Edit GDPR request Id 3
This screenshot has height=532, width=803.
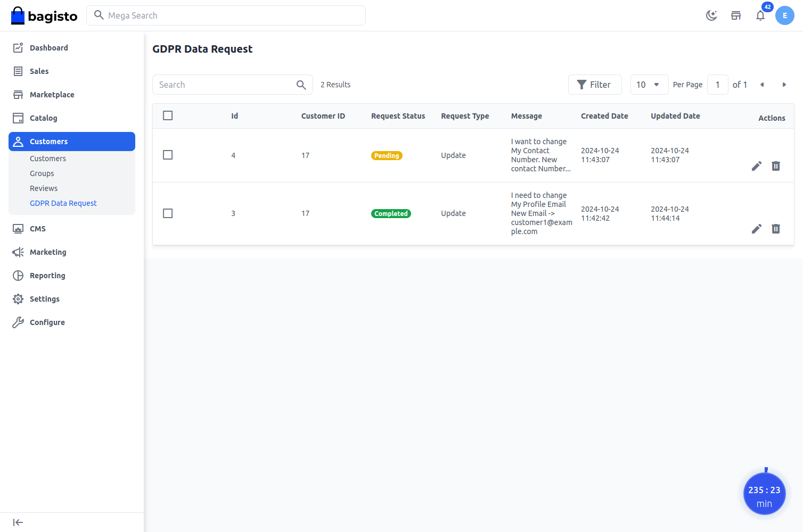(757, 229)
